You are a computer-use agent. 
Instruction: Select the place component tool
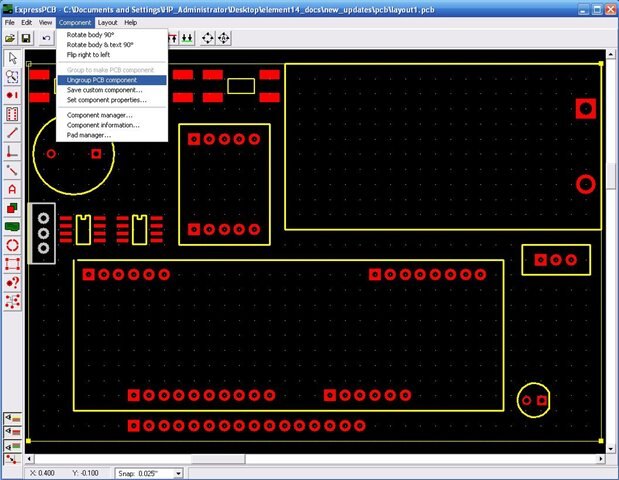pyautogui.click(x=12, y=114)
